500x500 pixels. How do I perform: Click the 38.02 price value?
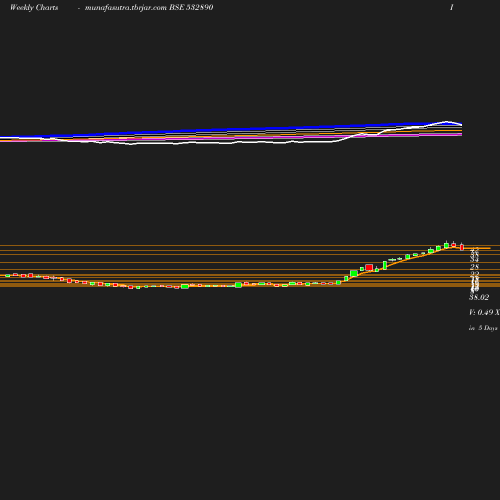[x=479, y=297]
